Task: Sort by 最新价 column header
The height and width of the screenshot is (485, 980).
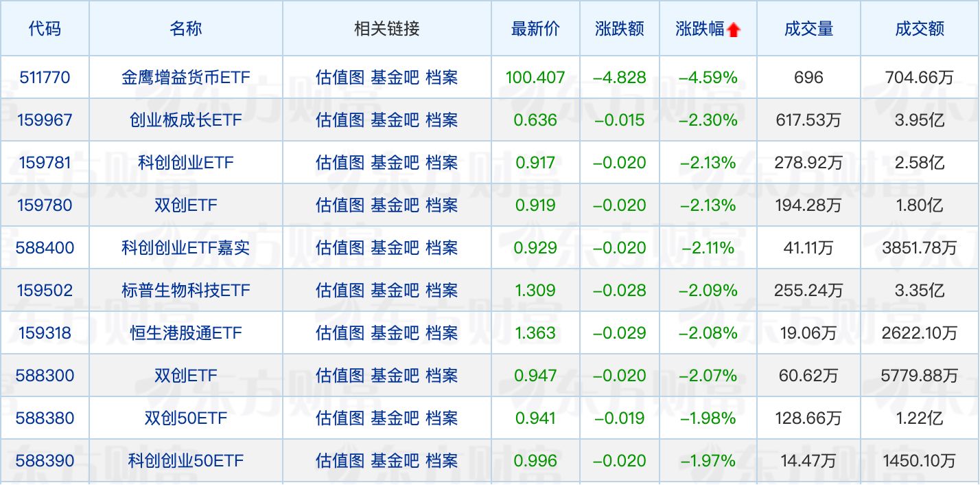Action: click(x=535, y=29)
